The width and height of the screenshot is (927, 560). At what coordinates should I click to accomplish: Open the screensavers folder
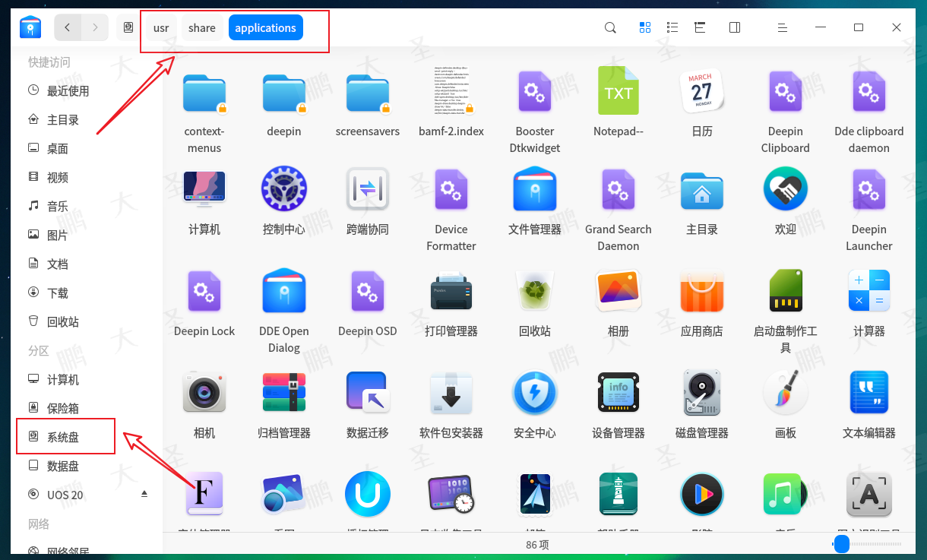368,93
